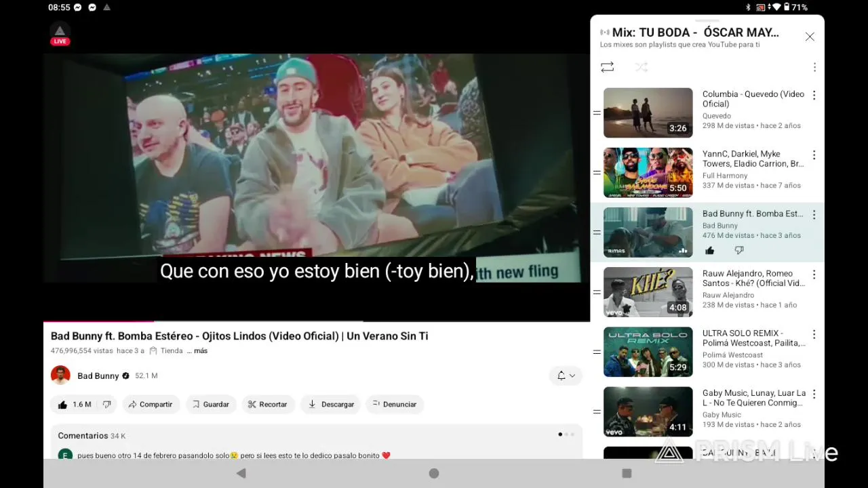Toggle playlist shuffle
868x488 pixels.
coord(641,67)
